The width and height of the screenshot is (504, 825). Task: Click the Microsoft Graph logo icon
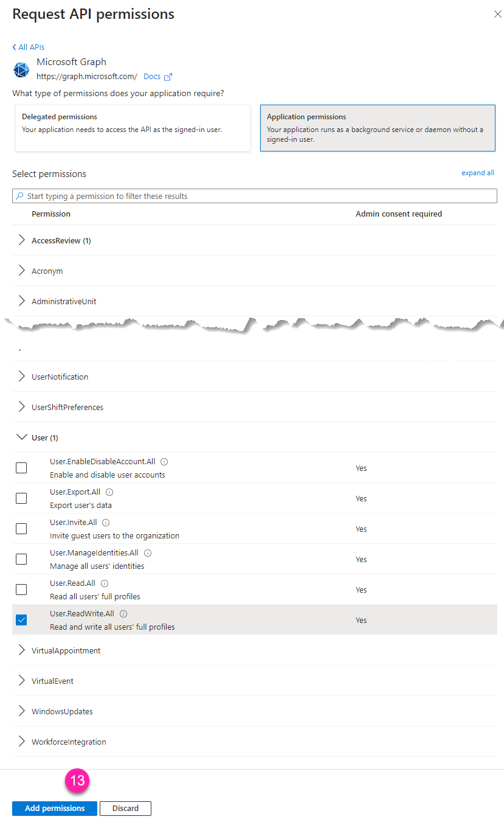pyautogui.click(x=21, y=69)
